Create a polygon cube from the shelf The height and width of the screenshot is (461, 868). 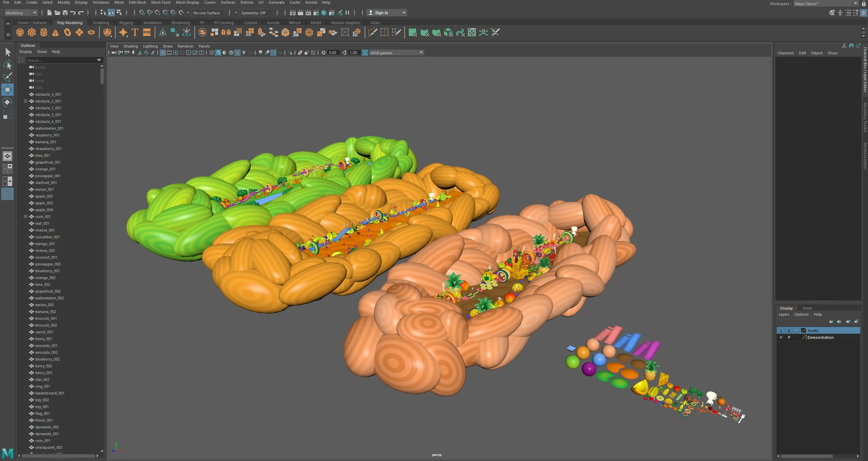click(32, 33)
